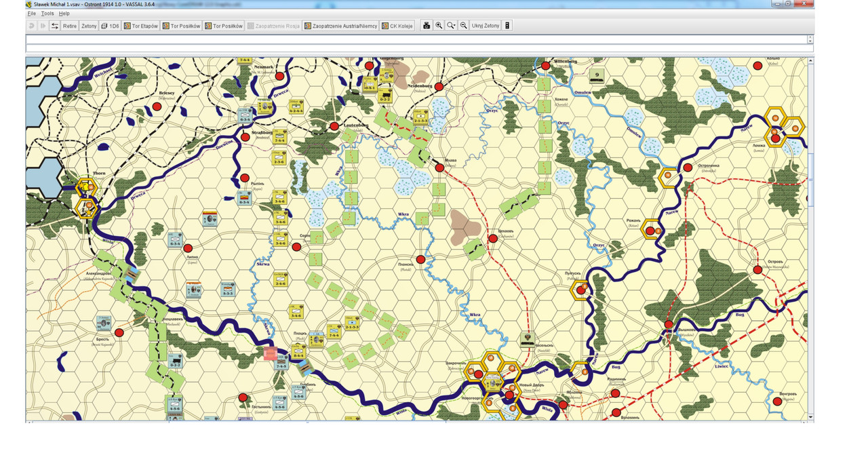This screenshot has width=868, height=470.
Task: Click the Willenberg town red dot
Action: [545, 66]
